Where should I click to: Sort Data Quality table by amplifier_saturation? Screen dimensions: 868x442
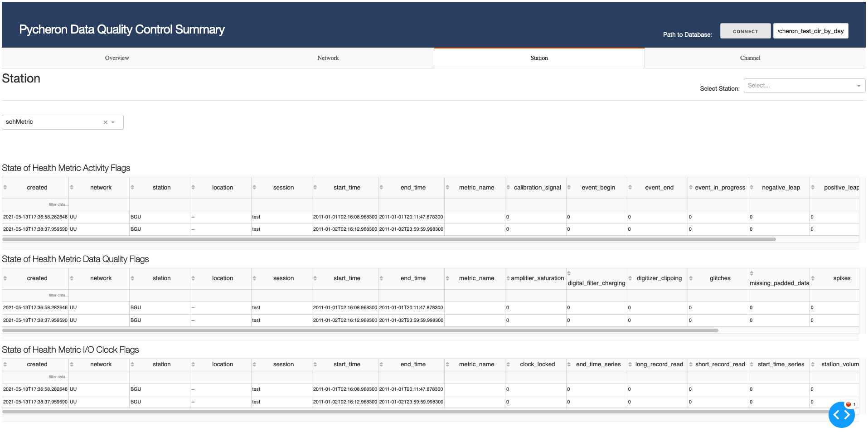(x=508, y=278)
